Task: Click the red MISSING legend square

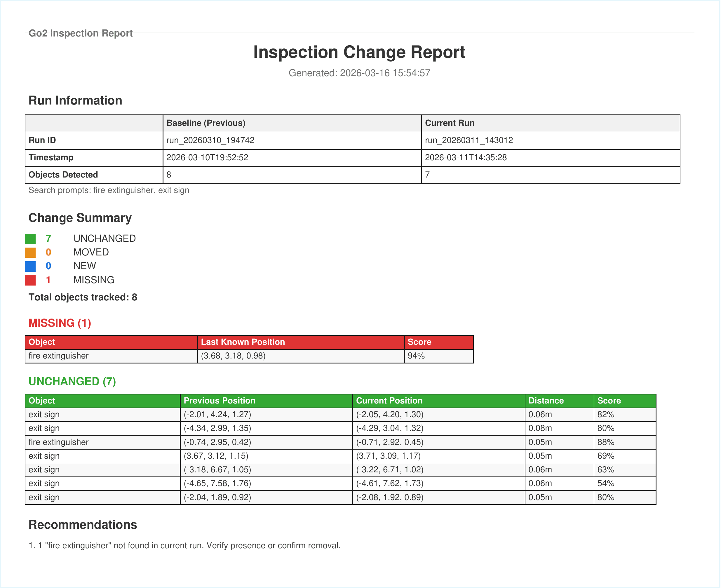Action: coord(31,280)
